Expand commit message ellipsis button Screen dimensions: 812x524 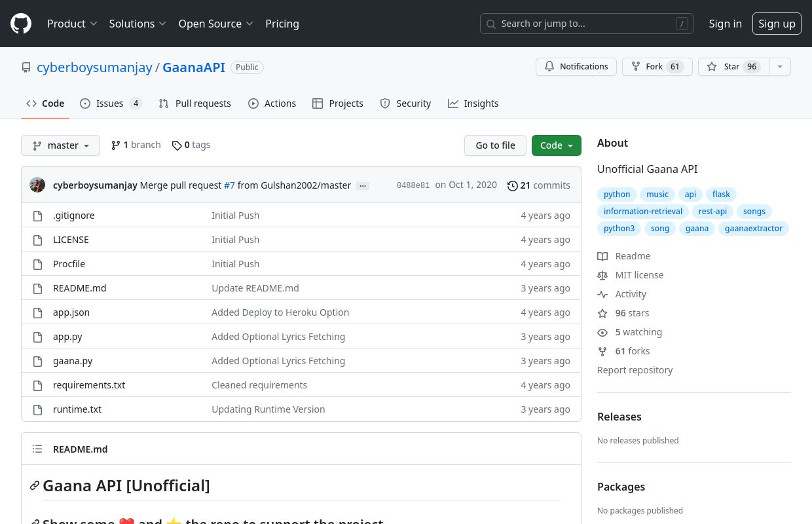click(363, 186)
